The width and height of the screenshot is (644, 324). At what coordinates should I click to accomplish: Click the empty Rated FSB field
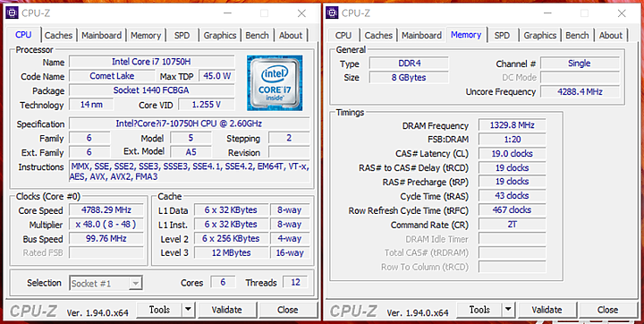click(x=106, y=253)
